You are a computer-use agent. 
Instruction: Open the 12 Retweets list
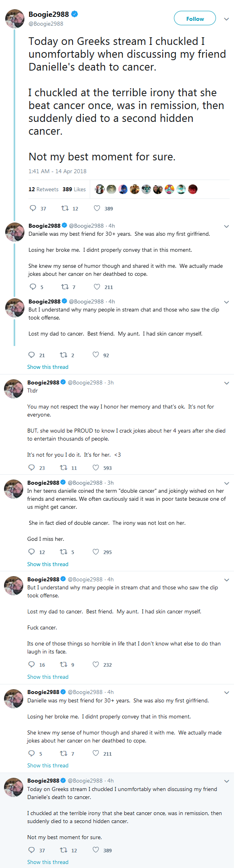(x=43, y=189)
